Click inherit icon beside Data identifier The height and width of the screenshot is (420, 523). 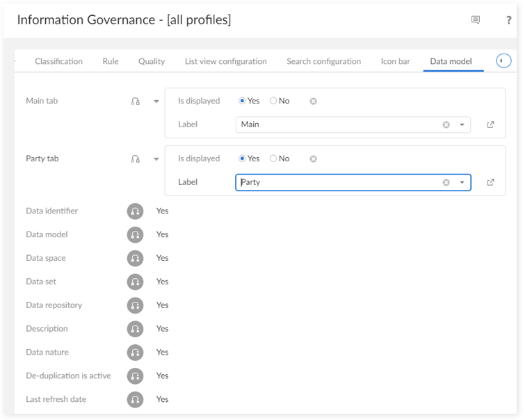tap(135, 211)
